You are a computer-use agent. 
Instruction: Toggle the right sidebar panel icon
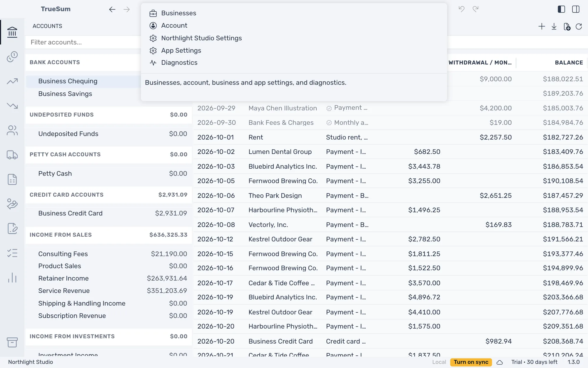(x=576, y=9)
